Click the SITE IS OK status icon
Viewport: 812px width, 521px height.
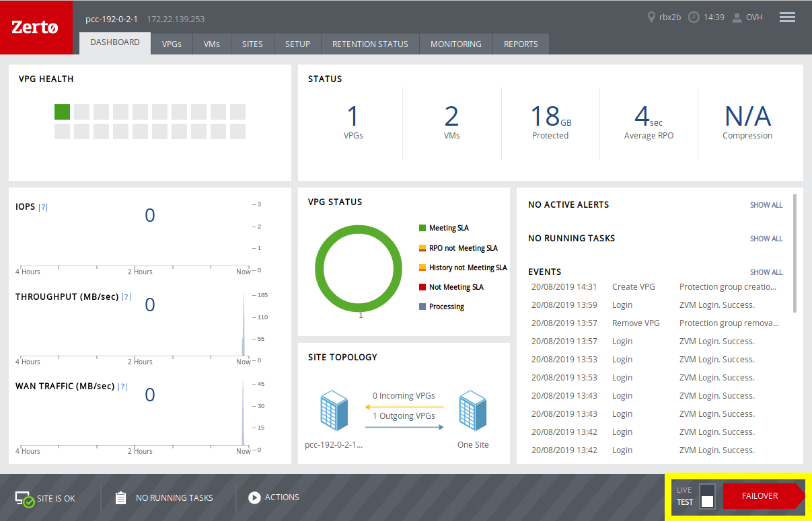(x=22, y=497)
